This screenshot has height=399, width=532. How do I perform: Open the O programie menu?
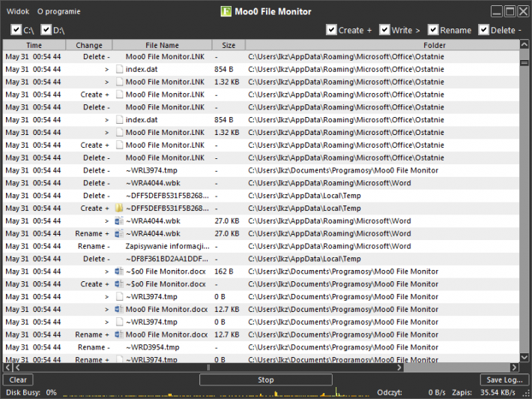coord(58,11)
